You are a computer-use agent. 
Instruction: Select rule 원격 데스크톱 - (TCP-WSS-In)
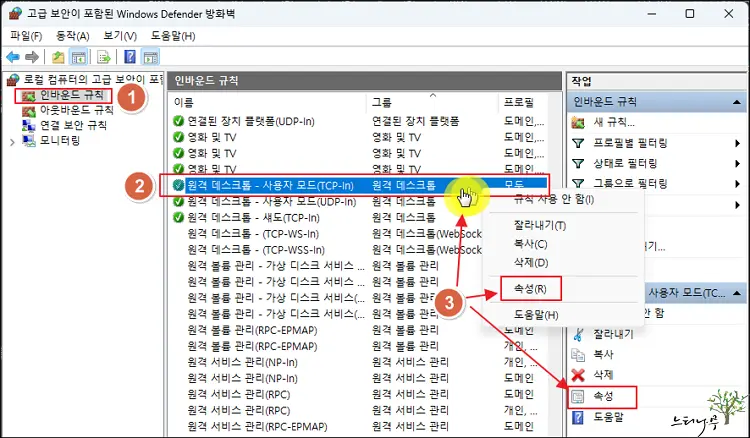[256, 250]
